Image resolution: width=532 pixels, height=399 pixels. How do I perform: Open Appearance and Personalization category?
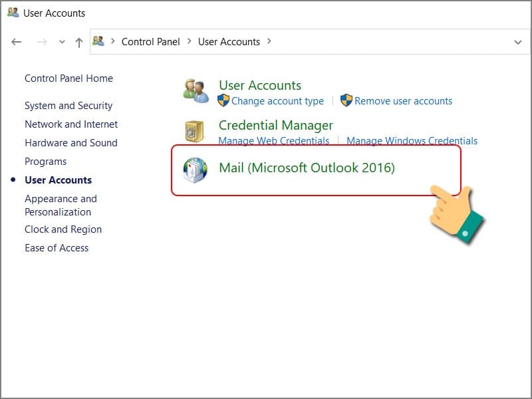pos(61,205)
